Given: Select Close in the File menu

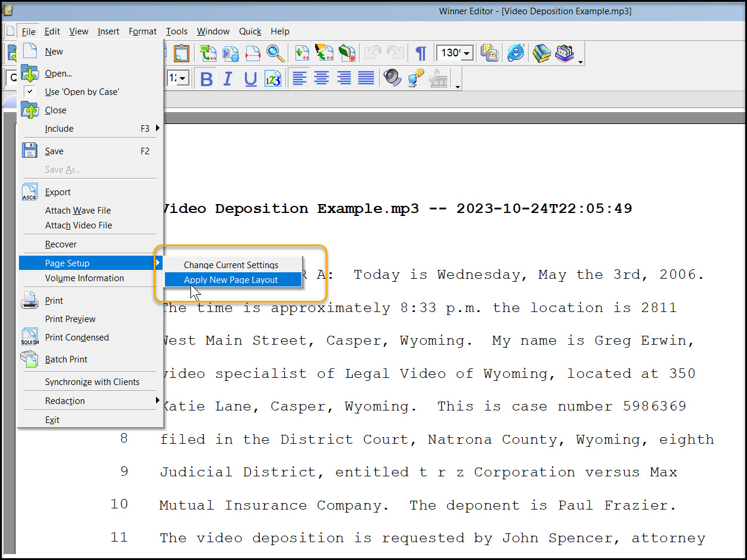Looking at the screenshot, I should point(91,110).
